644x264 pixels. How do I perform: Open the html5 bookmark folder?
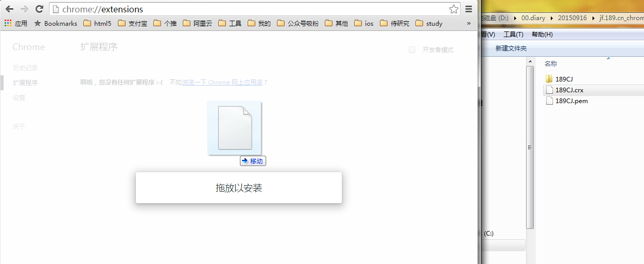[x=97, y=23]
